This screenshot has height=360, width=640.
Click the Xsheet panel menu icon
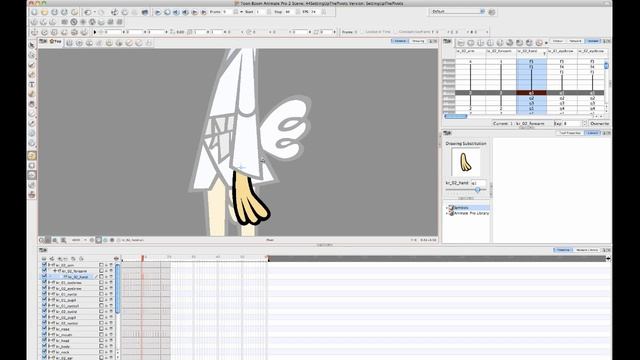coord(447,41)
